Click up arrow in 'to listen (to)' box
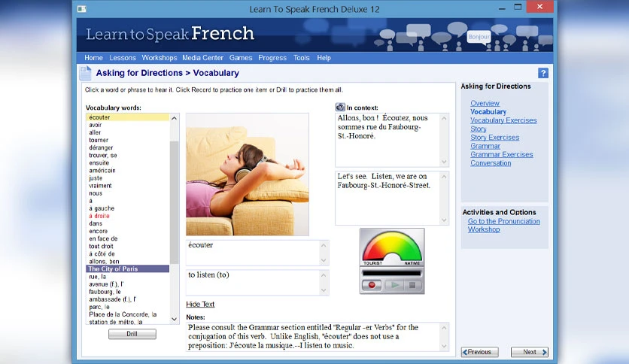629x364 pixels. (324, 275)
